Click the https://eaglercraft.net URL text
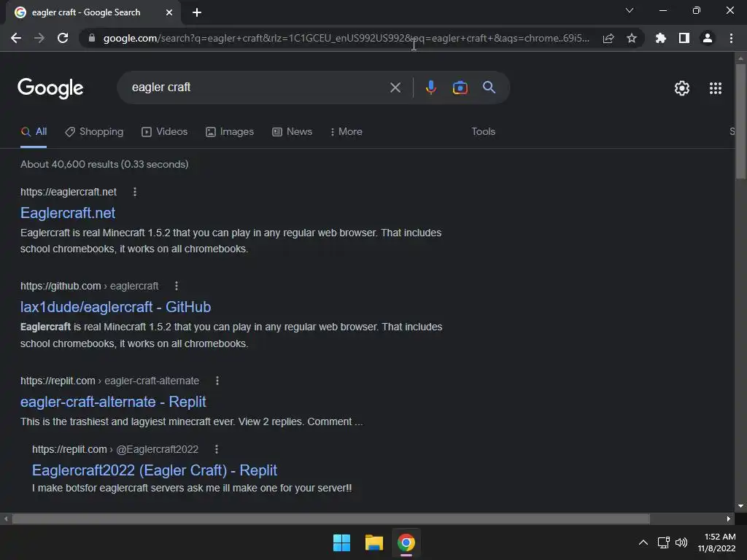Screen dimensions: 747x560 69,192
